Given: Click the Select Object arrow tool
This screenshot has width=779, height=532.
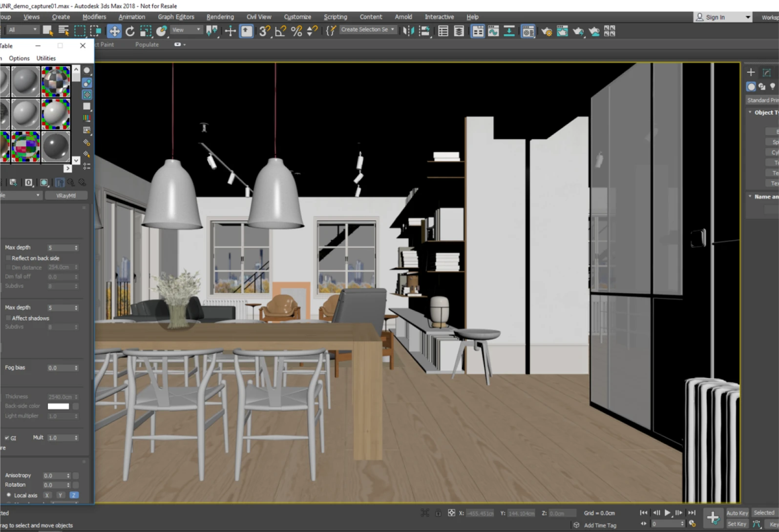Looking at the screenshot, I should (48, 31).
